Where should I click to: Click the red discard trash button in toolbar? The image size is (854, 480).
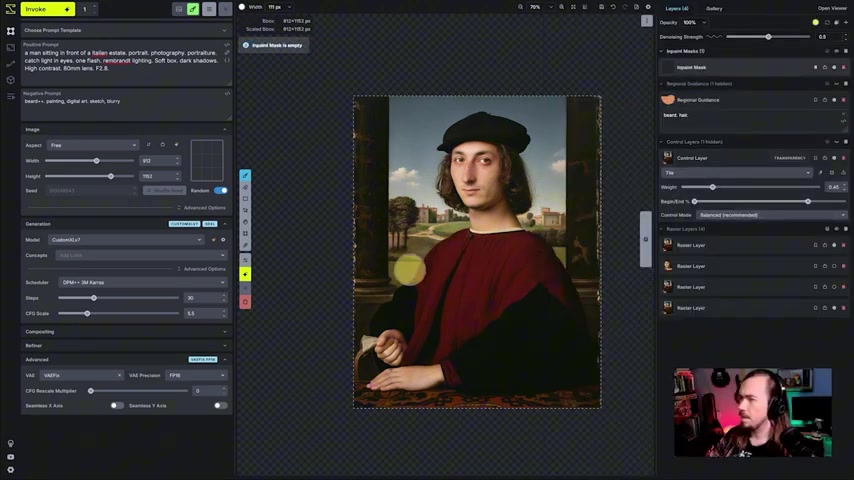(x=245, y=302)
